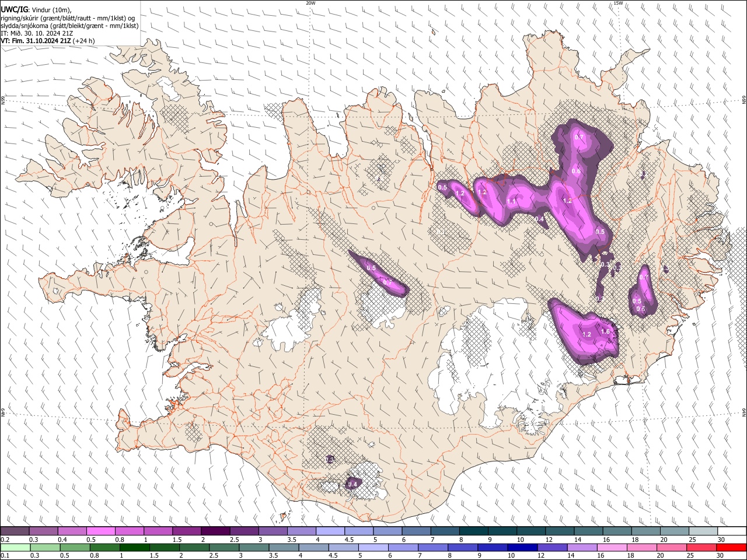Click lower legend dark green swatch between 1 and 1.5
747x560 pixels.
pyautogui.click(x=134, y=547)
